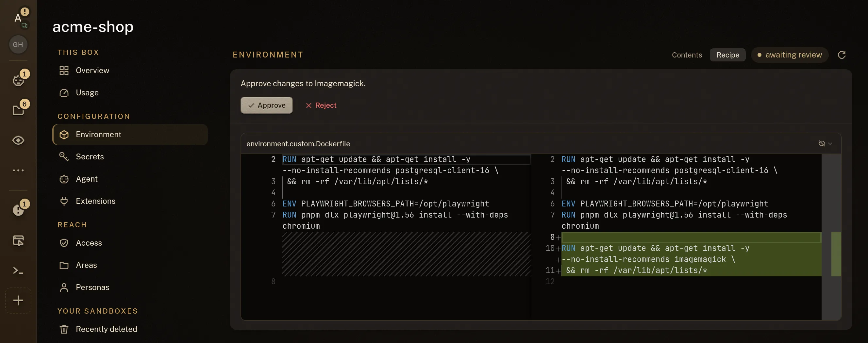
Task: Open the eye watch icon in left rail
Action: tap(18, 140)
